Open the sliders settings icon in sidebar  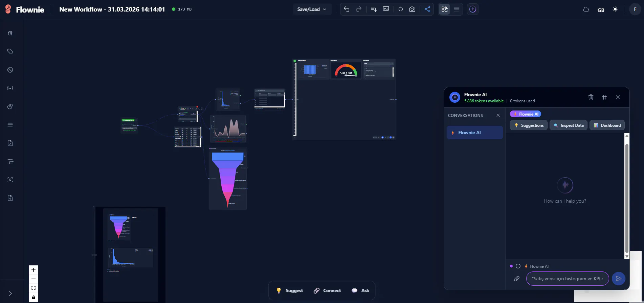click(10, 161)
